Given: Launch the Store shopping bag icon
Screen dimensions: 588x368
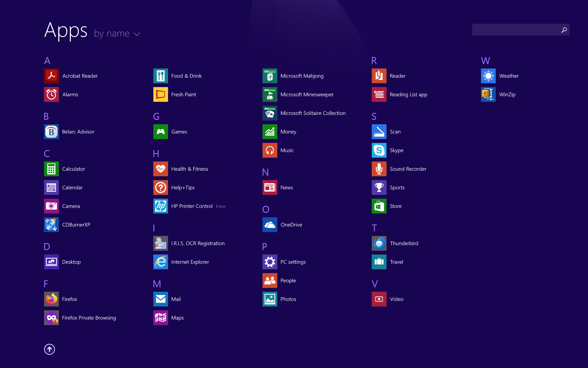Looking at the screenshot, I should pyautogui.click(x=379, y=206).
